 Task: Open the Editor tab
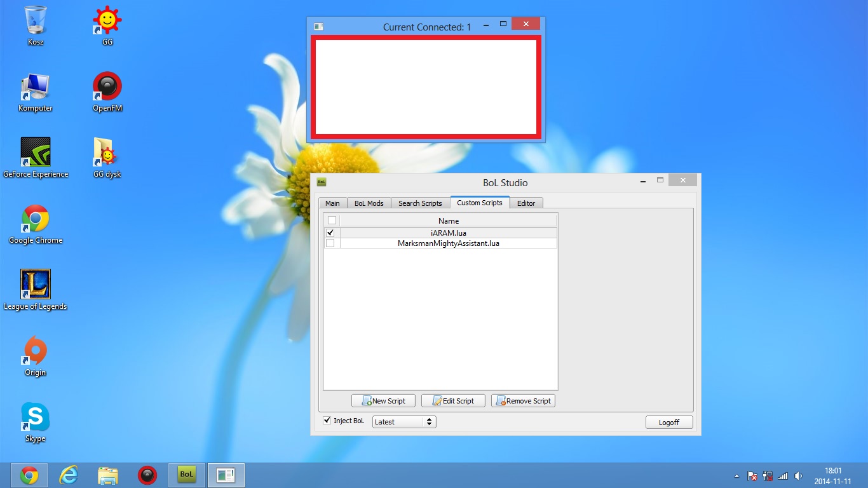coord(526,203)
